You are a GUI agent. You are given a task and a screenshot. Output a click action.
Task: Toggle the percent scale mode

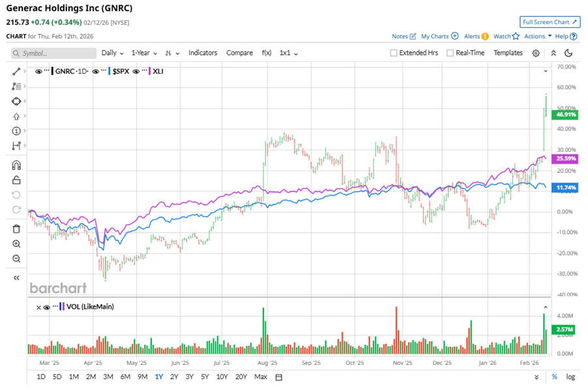tap(554, 377)
